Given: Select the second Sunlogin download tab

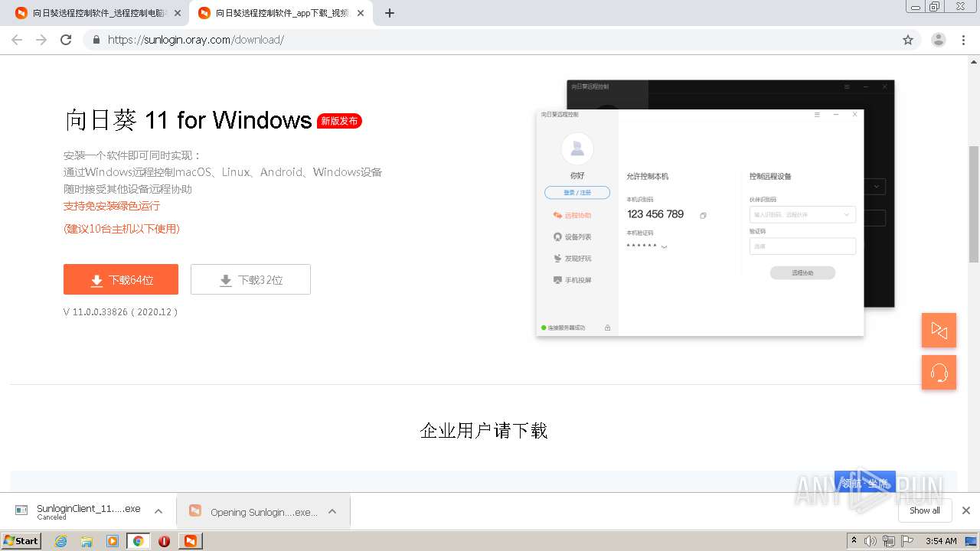Looking at the screenshot, I should pyautogui.click(x=282, y=13).
